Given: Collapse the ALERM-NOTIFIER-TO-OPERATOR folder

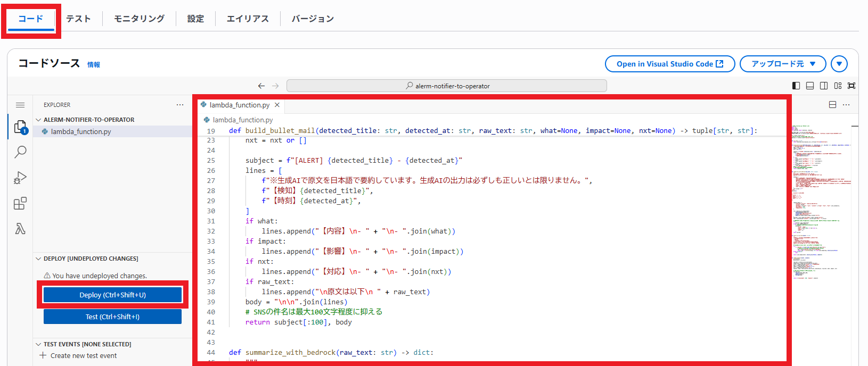Looking at the screenshot, I should [x=38, y=120].
